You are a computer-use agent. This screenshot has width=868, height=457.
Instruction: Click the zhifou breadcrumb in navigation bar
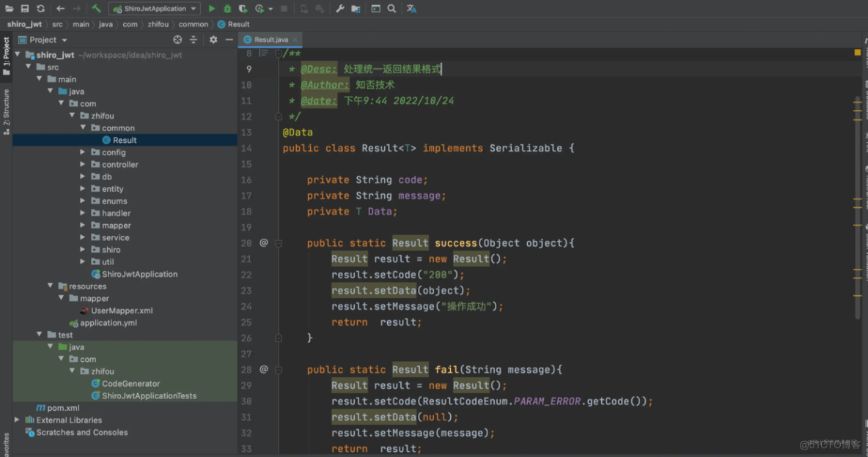(x=158, y=24)
